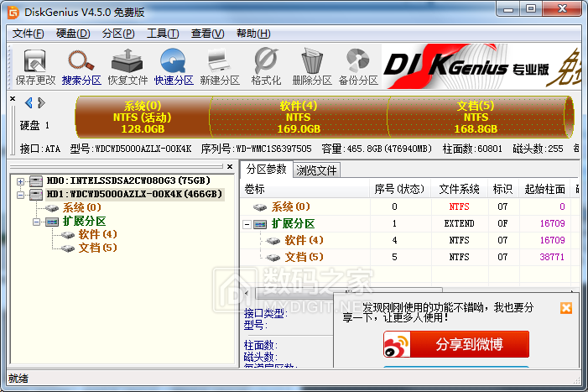Collapse 扩展分区 node in left tree

(37, 221)
